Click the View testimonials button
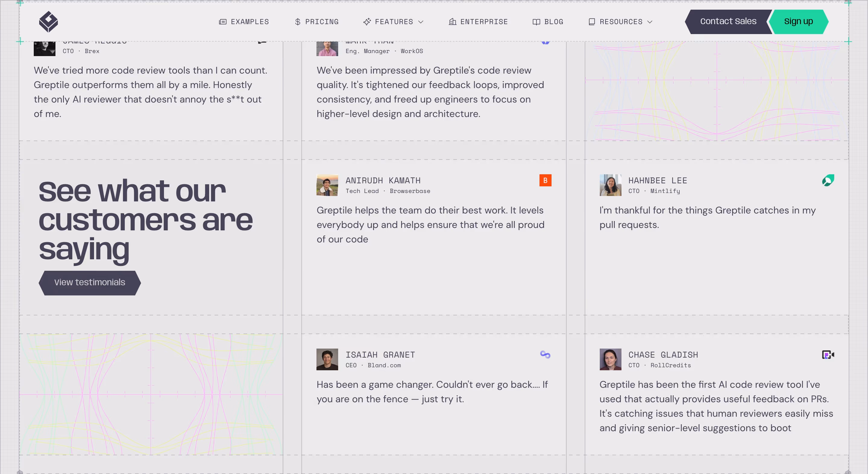 [x=90, y=283]
